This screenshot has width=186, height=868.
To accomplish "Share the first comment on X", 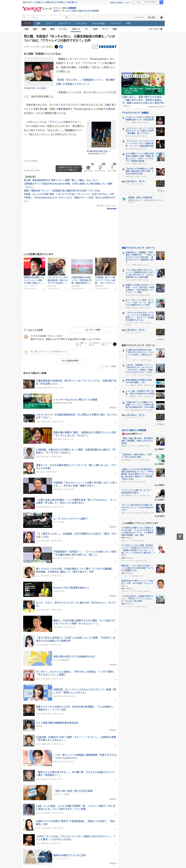I will [115, 344].
